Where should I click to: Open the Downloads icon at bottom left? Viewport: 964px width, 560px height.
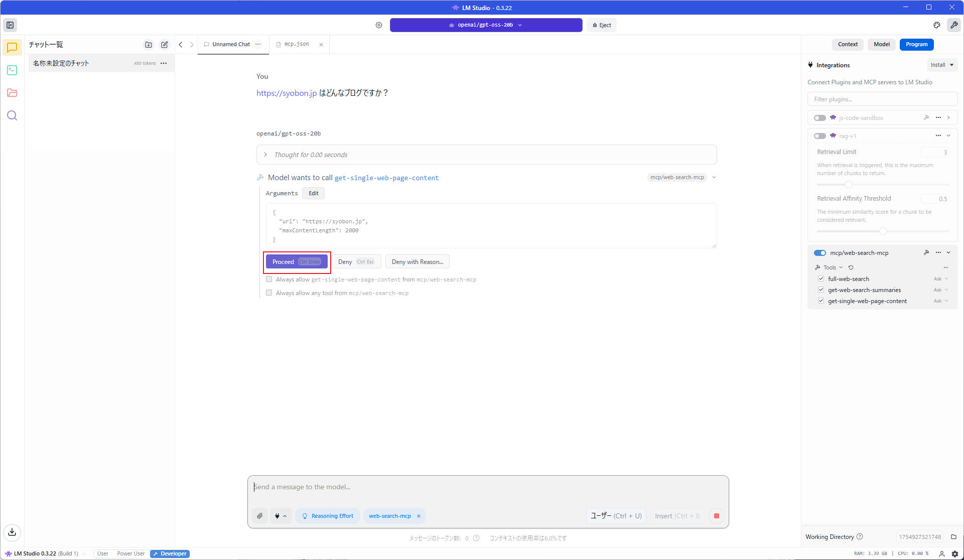point(12,532)
